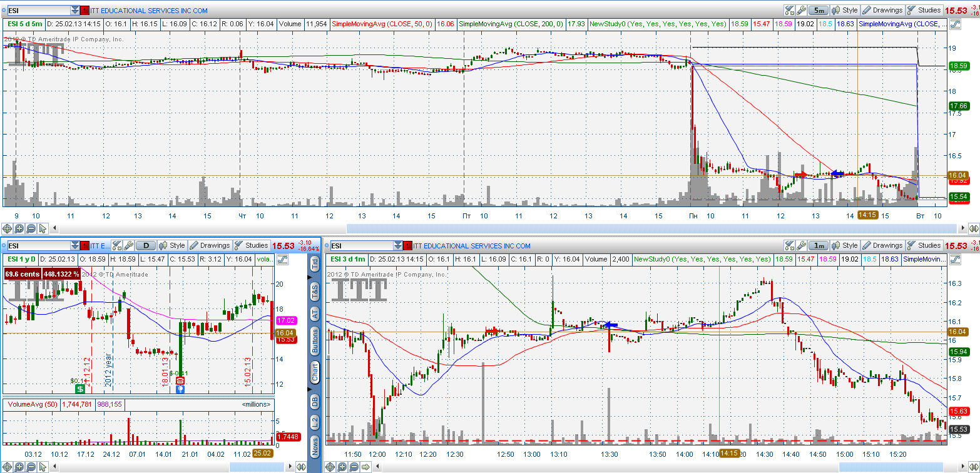This screenshot has height=473, width=980.
Task: Open Drawings menu in daily chart
Action: click(x=210, y=246)
